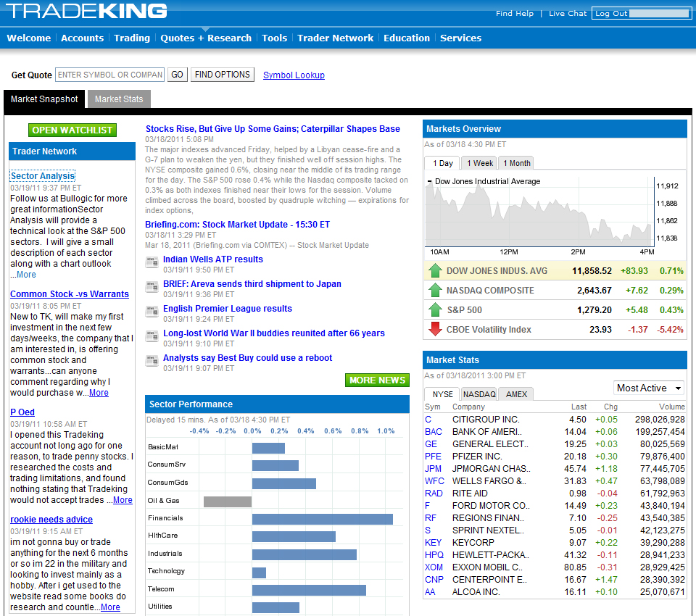
Task: Open Analysts say Best Buy reboot headline
Action: (x=247, y=358)
